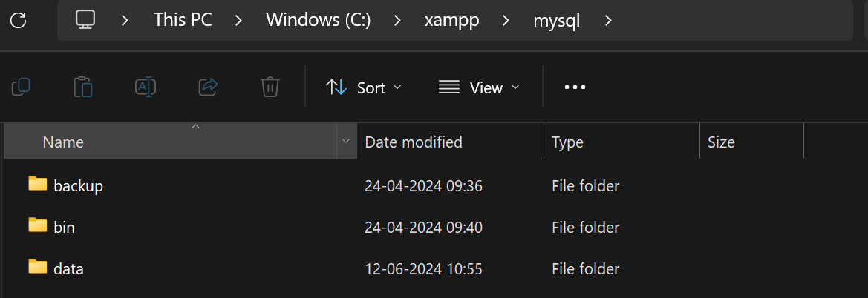The image size is (868, 298).
Task: Select the data folder
Action: coord(68,268)
